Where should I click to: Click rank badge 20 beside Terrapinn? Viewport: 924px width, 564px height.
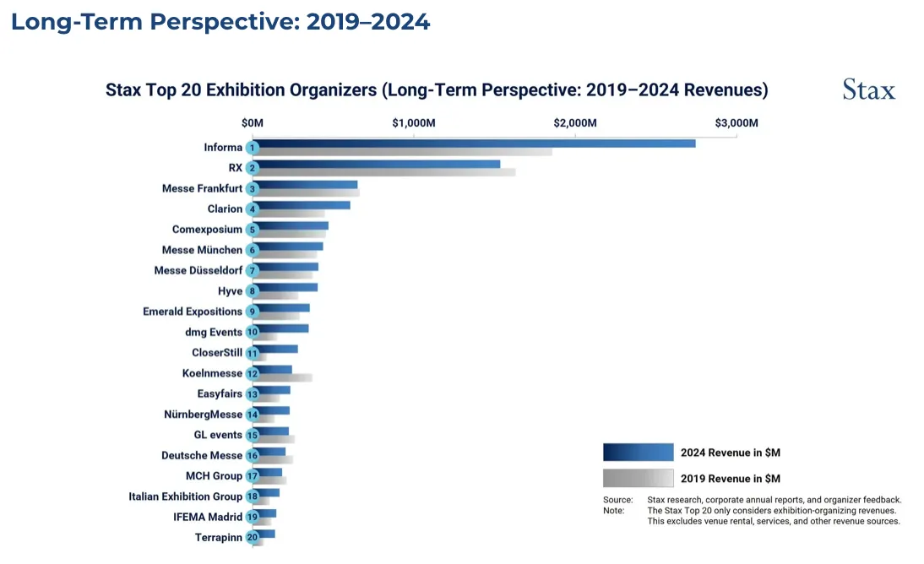point(252,537)
